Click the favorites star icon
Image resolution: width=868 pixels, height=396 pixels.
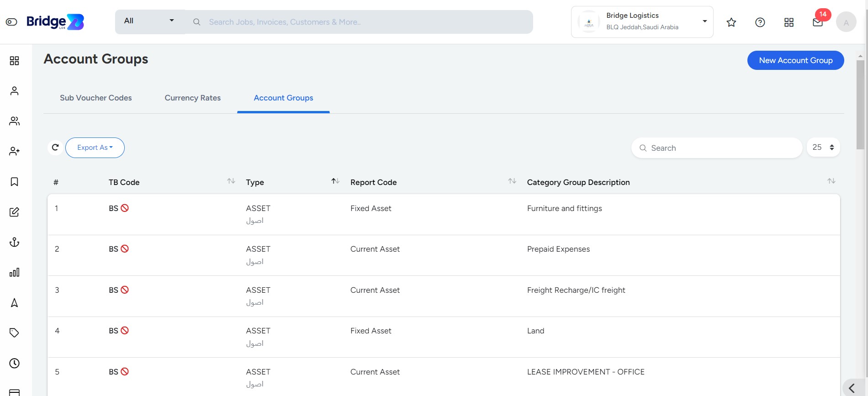click(x=731, y=22)
